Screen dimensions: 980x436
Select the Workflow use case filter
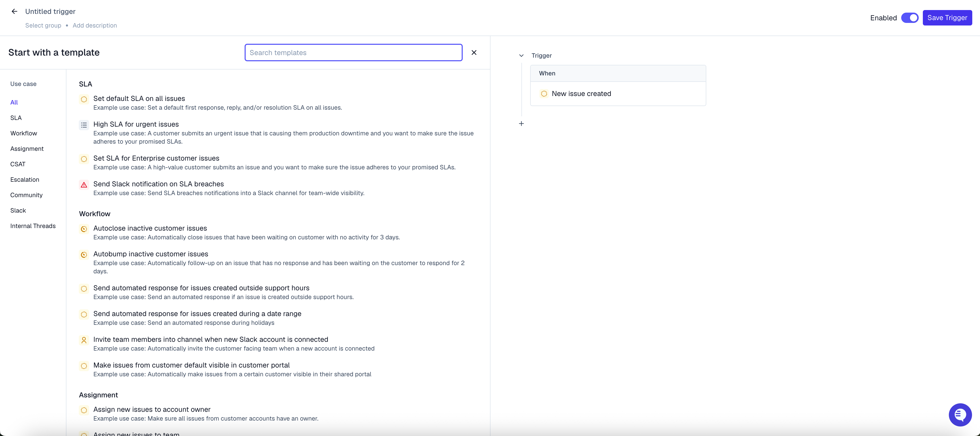point(24,133)
